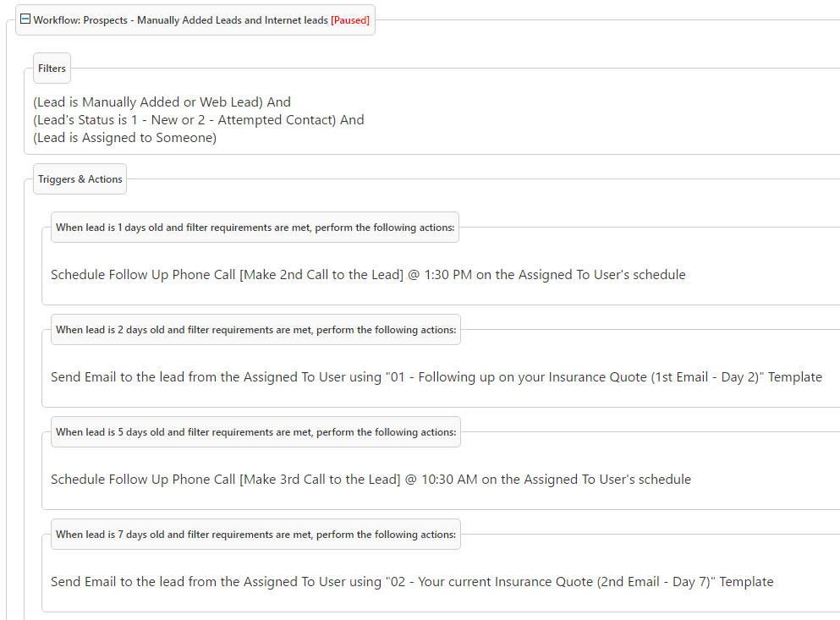Open the '7 days old' trigger header

[x=255, y=535]
